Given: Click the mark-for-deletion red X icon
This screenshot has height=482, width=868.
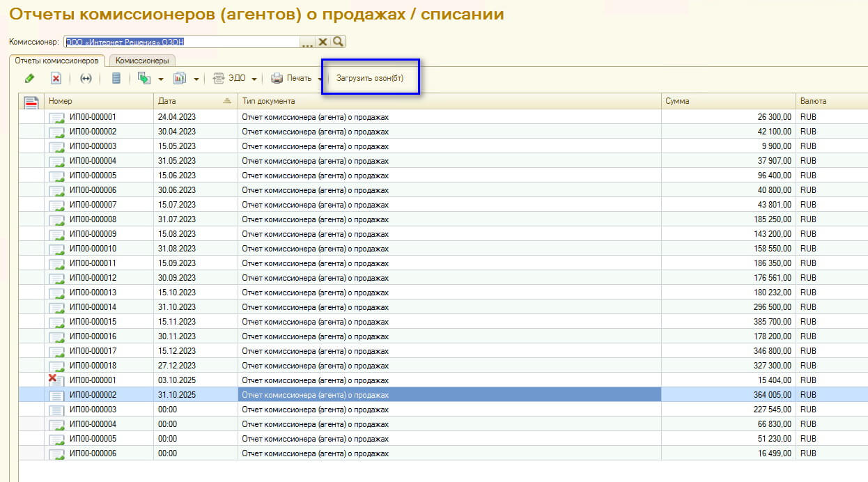Looking at the screenshot, I should 56,79.
